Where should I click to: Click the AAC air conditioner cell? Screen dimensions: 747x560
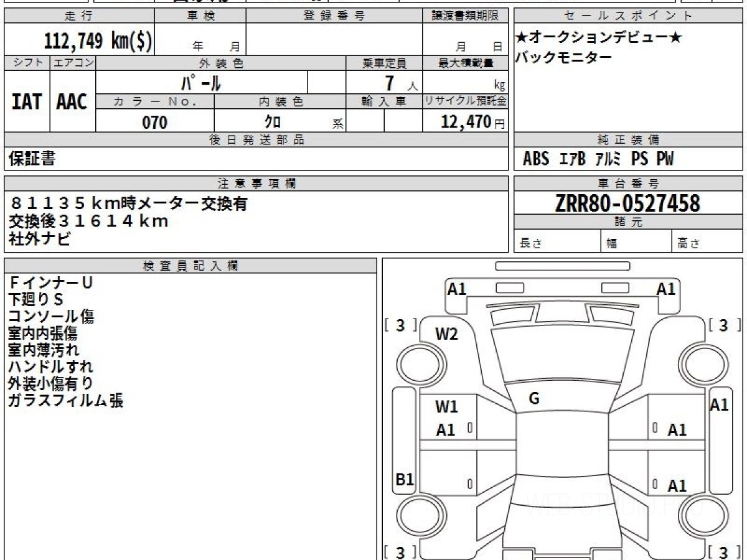click(x=72, y=102)
